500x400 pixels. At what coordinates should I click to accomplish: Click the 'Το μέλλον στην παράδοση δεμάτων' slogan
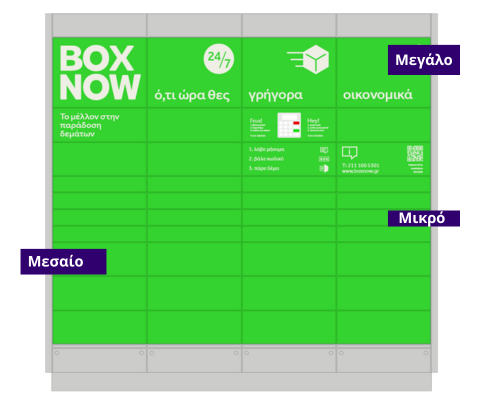(x=89, y=125)
